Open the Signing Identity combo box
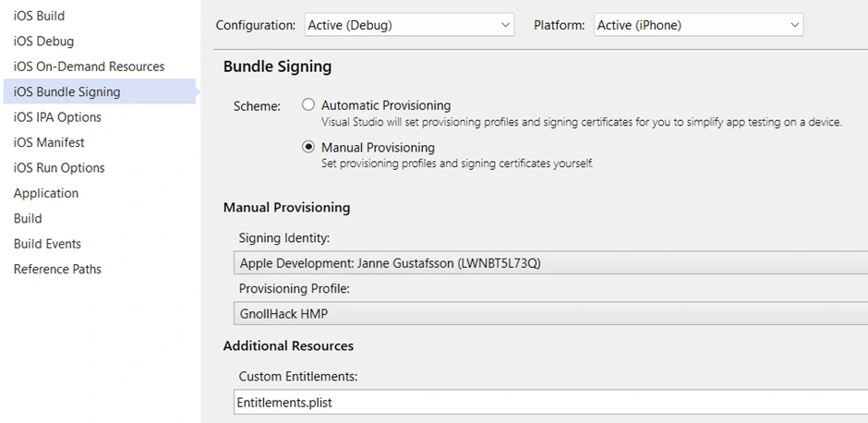This screenshot has height=423, width=868. 550,263
